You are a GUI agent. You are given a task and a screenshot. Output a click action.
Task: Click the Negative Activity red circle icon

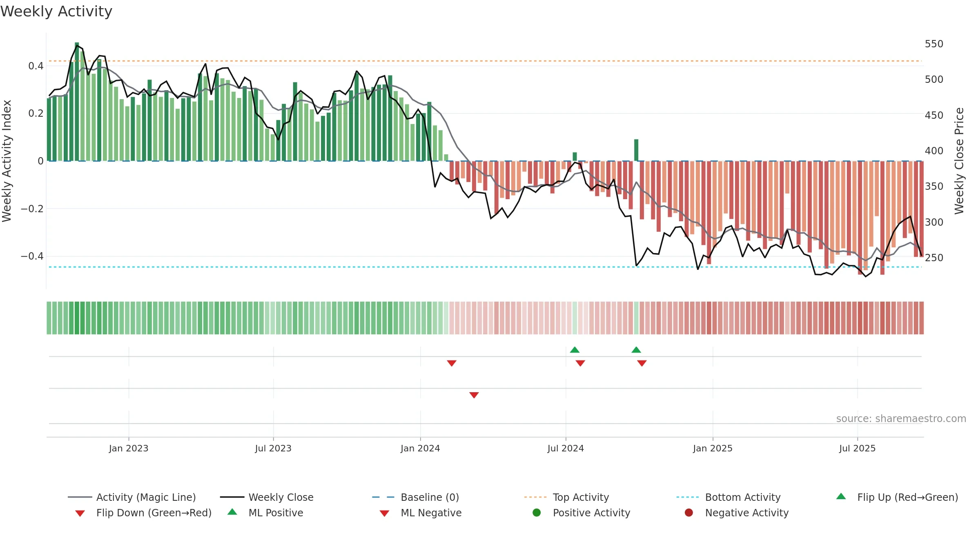689,513
